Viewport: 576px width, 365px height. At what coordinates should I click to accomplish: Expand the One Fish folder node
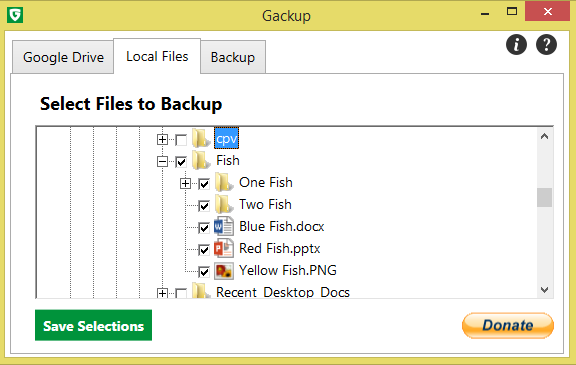click(185, 184)
